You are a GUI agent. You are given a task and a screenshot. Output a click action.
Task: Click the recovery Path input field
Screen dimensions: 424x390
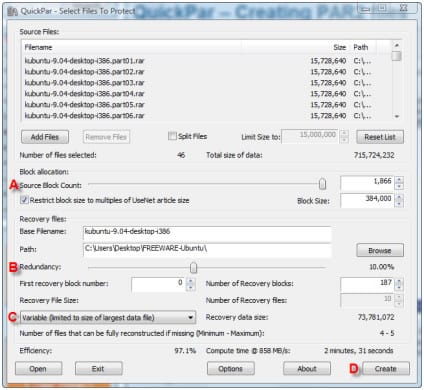click(x=207, y=250)
